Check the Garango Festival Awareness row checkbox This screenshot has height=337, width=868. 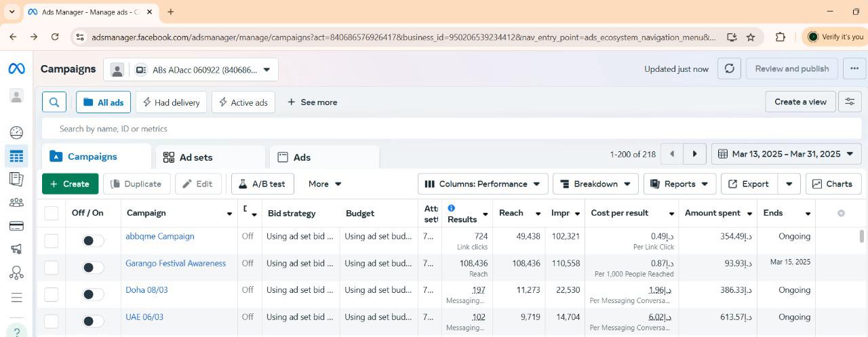click(x=52, y=267)
